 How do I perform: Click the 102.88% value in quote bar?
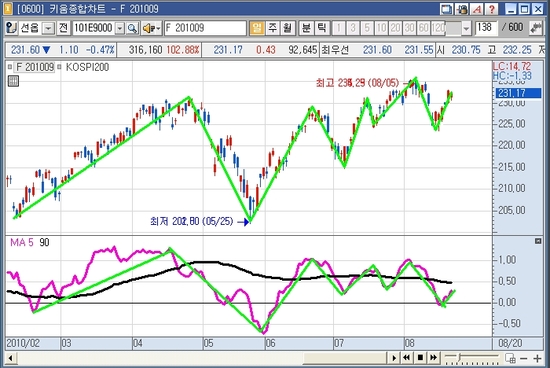coord(183,50)
